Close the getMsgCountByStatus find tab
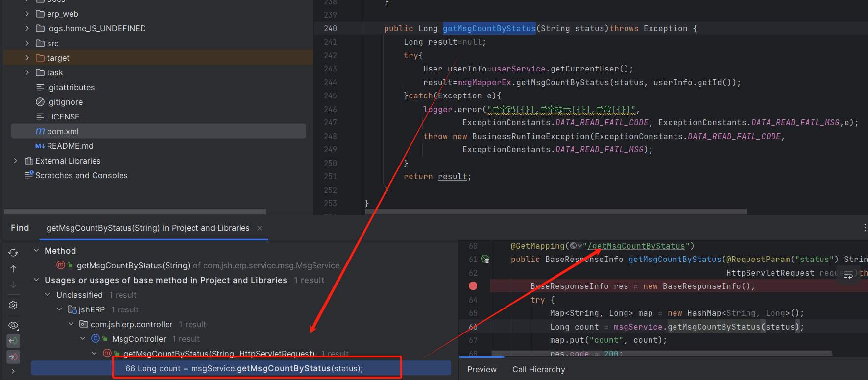 click(x=260, y=228)
